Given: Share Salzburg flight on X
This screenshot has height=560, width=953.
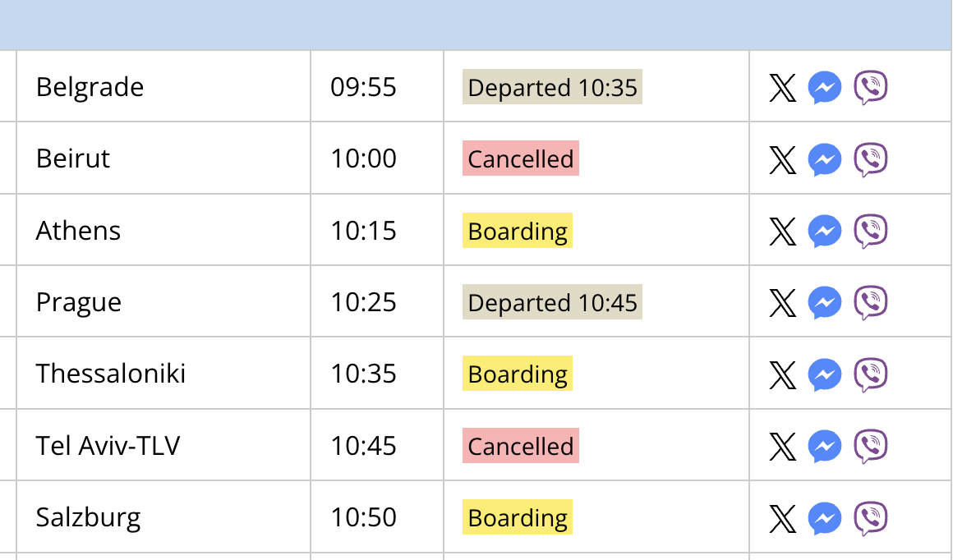Looking at the screenshot, I should point(782,518).
